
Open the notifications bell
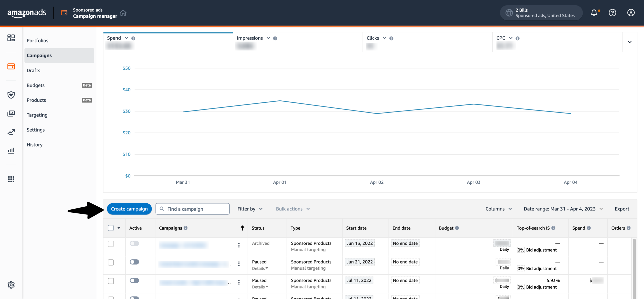click(x=594, y=13)
